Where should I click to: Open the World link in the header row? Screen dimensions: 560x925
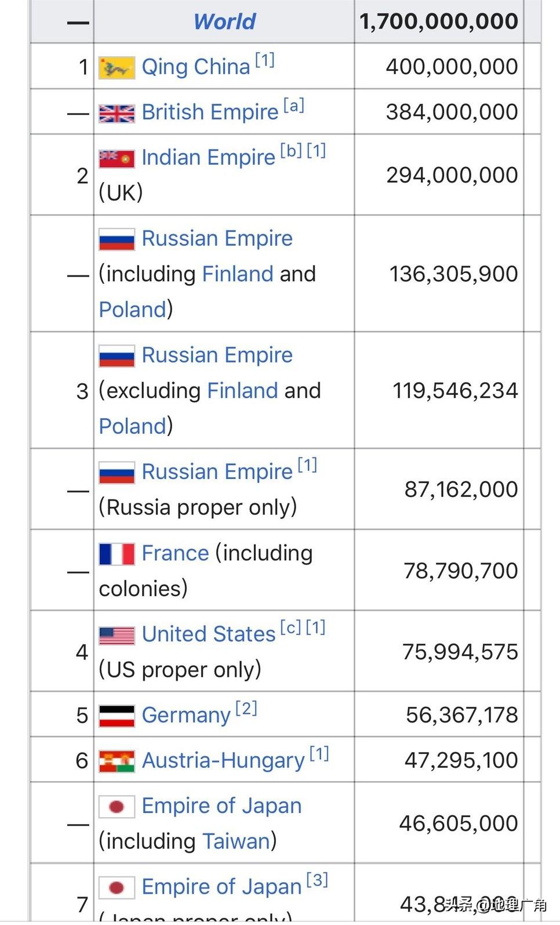click(x=224, y=21)
